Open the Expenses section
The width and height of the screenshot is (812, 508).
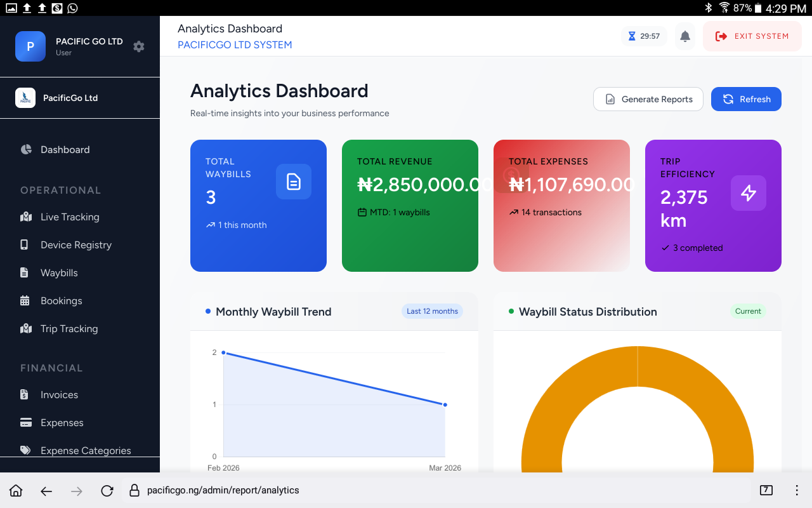(x=62, y=422)
